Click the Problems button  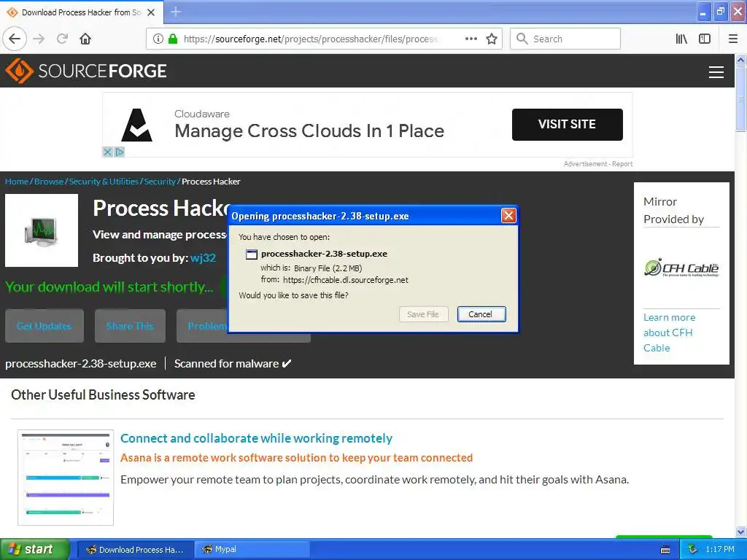coord(203,326)
